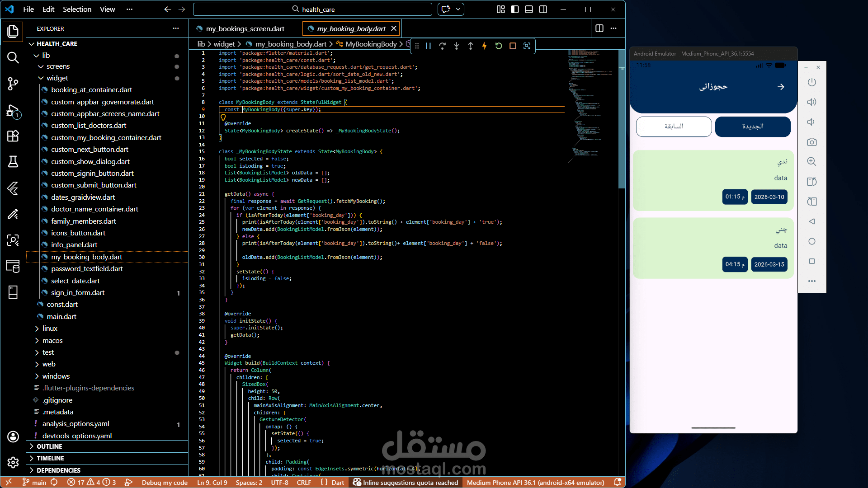Toggle the bottom panel layout button

click(x=529, y=9)
